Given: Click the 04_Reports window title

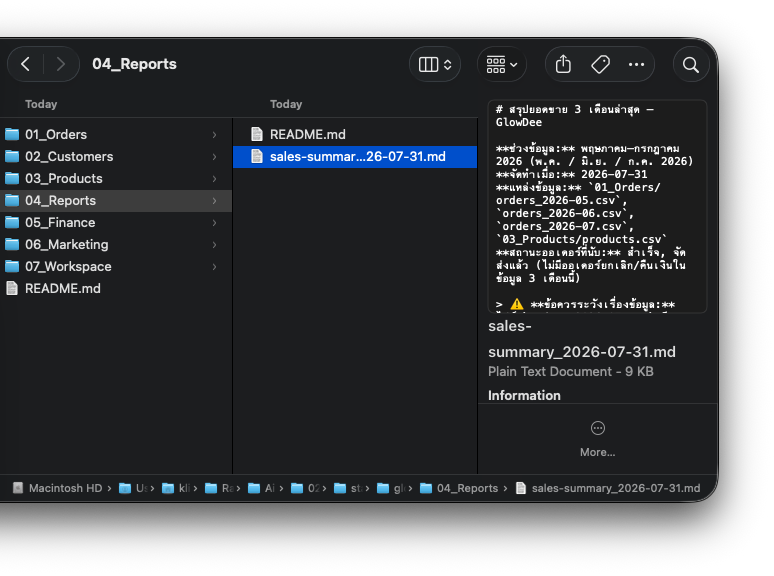Looking at the screenshot, I should pos(134,64).
